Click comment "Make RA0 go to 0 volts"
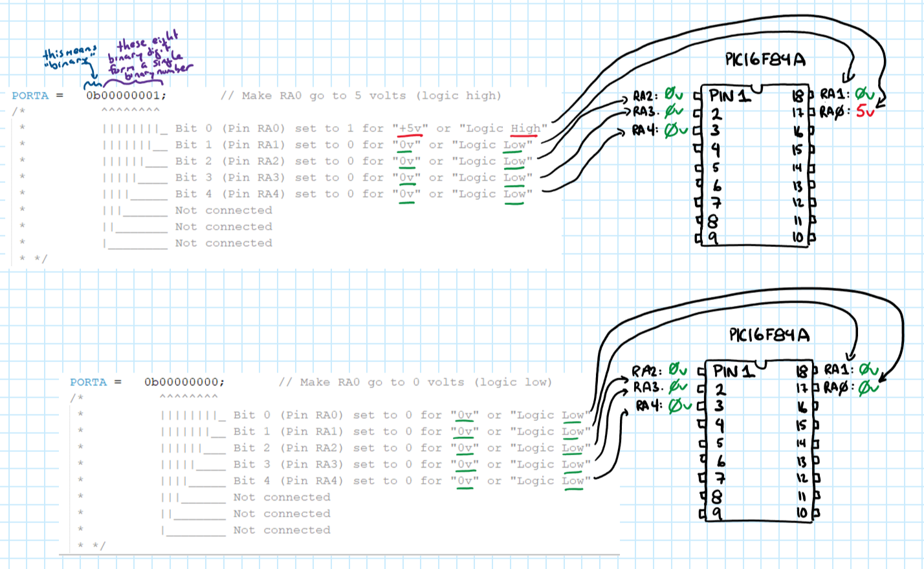The height and width of the screenshot is (569, 924). (x=415, y=382)
